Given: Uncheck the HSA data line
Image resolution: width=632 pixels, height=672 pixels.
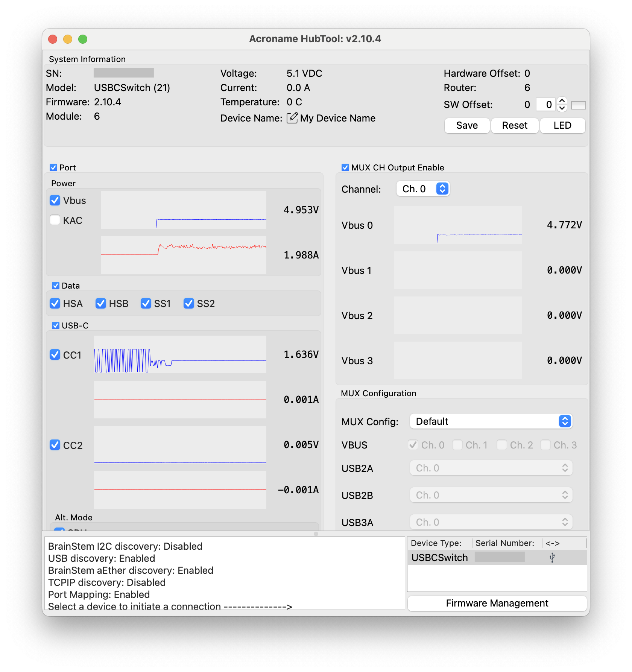Looking at the screenshot, I should 55,303.
